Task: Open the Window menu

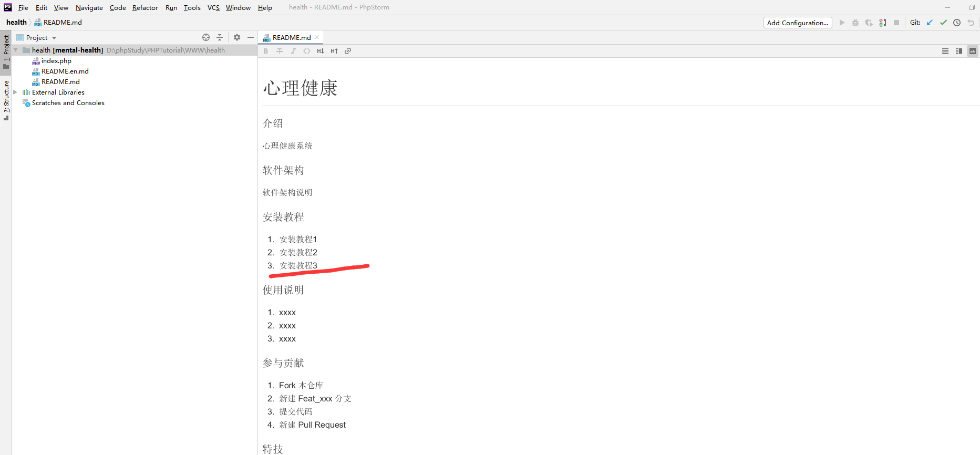Action: 238,7
